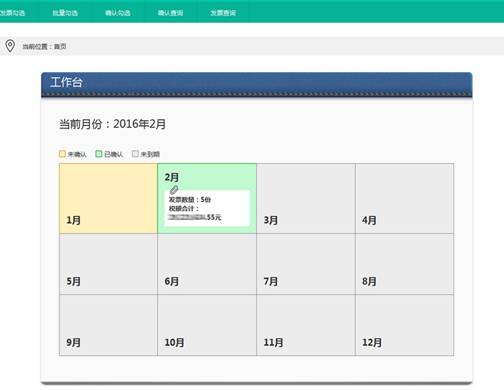Select the 5月 month cell
This screenshot has width=504, height=390.
click(x=108, y=264)
